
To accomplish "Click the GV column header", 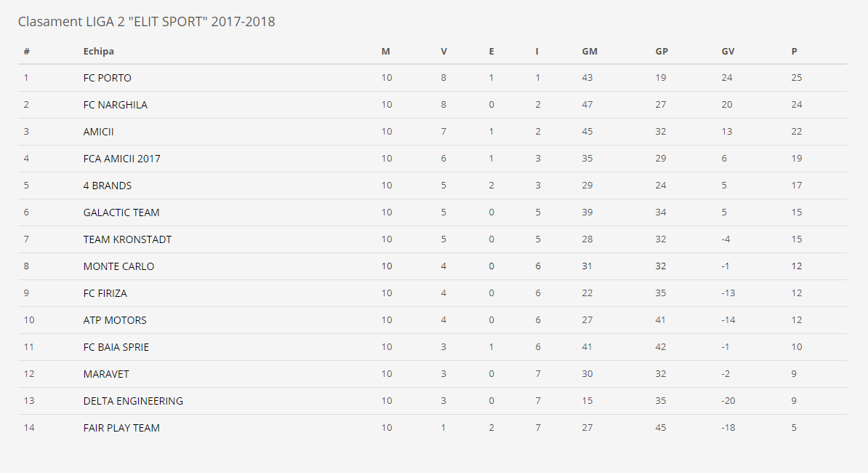I will click(728, 51).
